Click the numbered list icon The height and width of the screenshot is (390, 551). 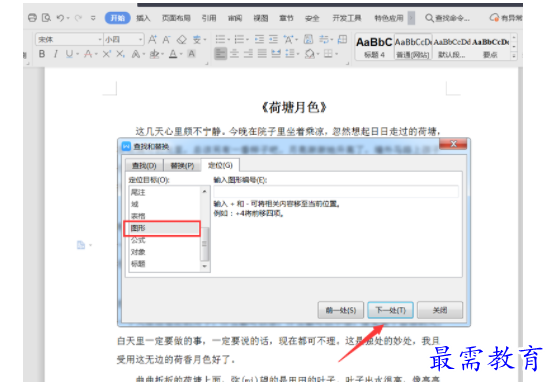pyautogui.click(x=239, y=39)
